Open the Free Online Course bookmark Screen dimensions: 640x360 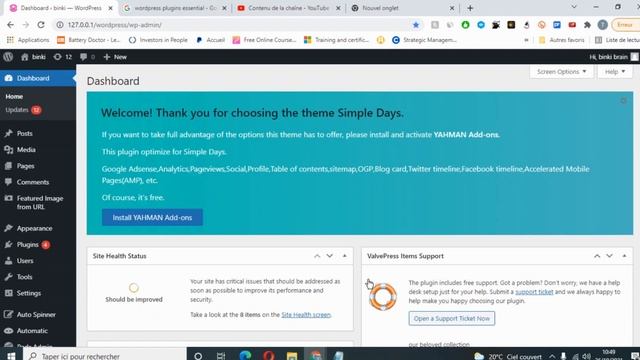coord(264,40)
